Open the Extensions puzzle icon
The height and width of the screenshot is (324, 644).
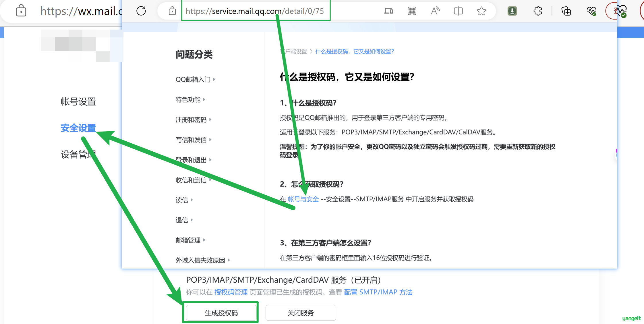538,11
